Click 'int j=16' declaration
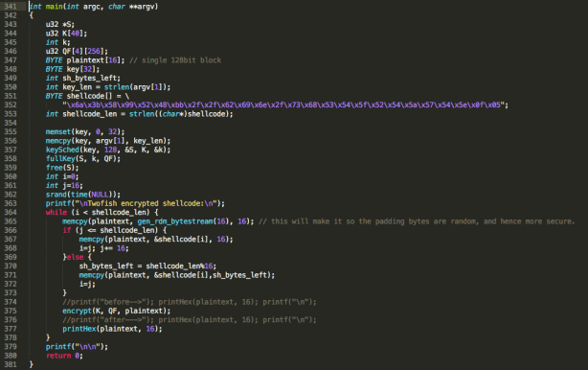Image resolution: width=588 pixels, height=370 pixels. [x=64, y=185]
